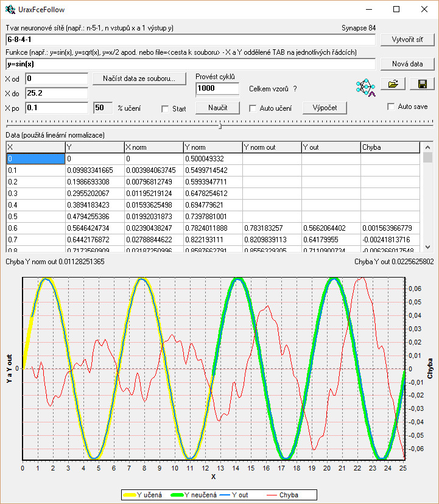Change the % učení value 50
Viewport: 439px width, 504px height.
pos(103,108)
